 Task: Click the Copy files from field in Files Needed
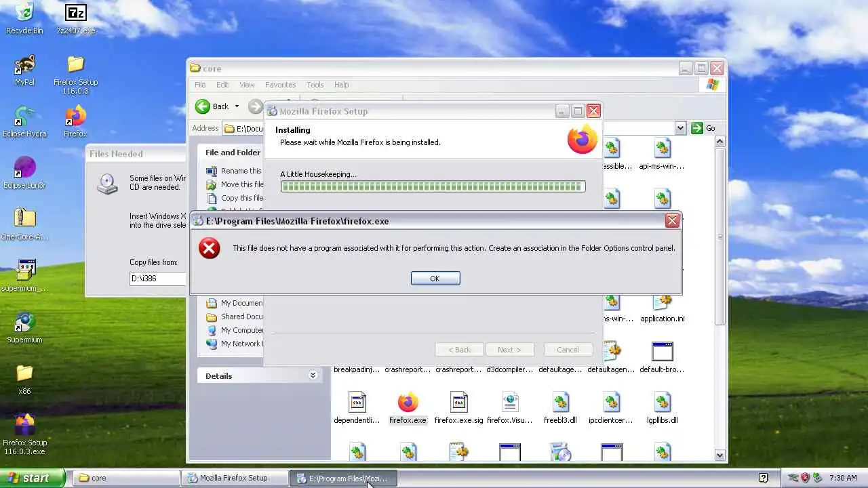coord(157,279)
